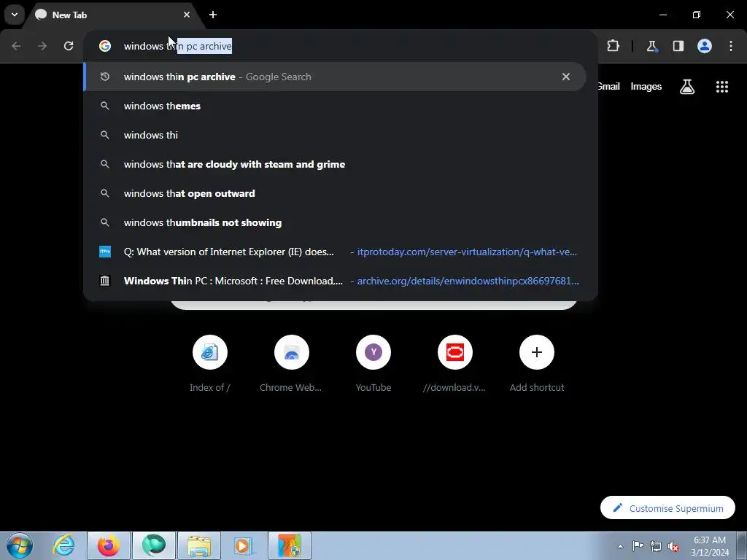This screenshot has height=560, width=747.
Task: Open Windows Media Player from taskbar
Action: point(244,545)
